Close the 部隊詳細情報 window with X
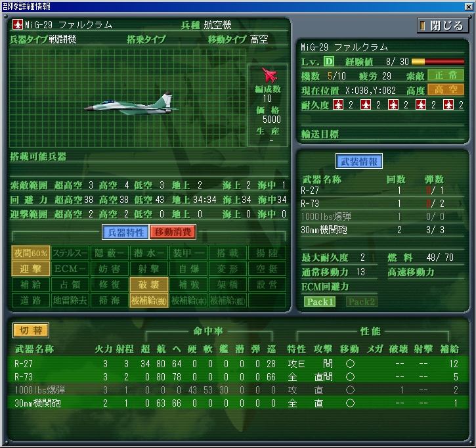Viewport: 476px width, 448px height. pos(468,7)
